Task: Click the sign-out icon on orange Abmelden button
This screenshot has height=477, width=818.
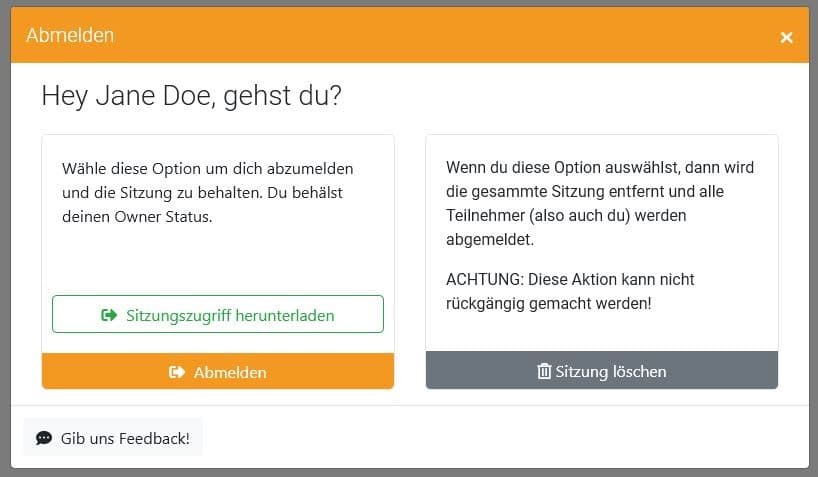Action: tap(177, 372)
